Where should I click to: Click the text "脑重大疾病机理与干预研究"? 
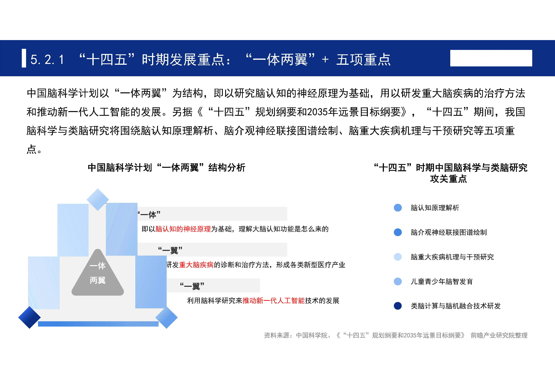click(452, 257)
